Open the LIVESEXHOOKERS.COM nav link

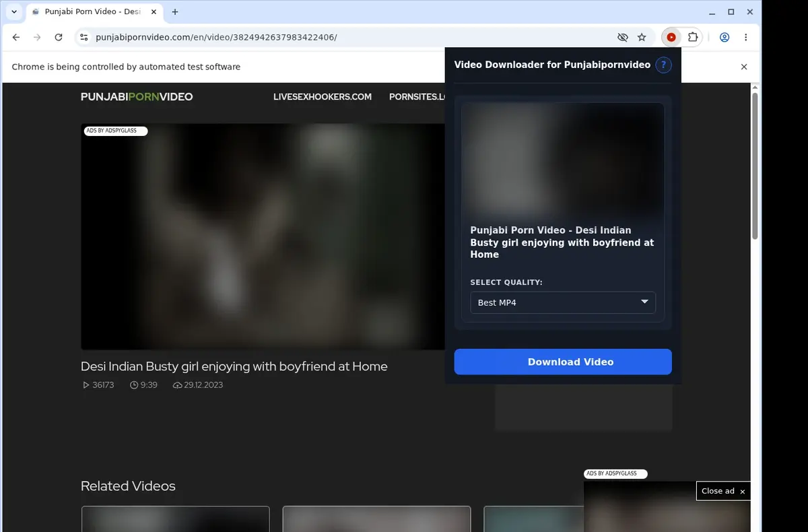(x=323, y=97)
